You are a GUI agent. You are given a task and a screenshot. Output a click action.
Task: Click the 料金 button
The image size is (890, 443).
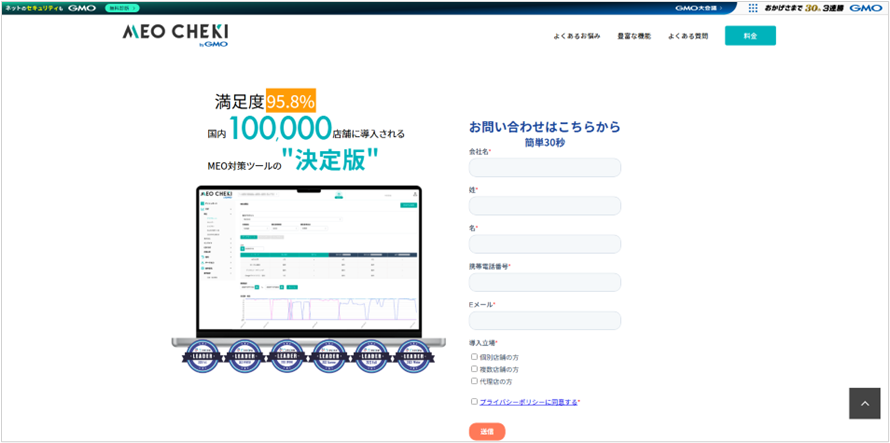(x=750, y=35)
